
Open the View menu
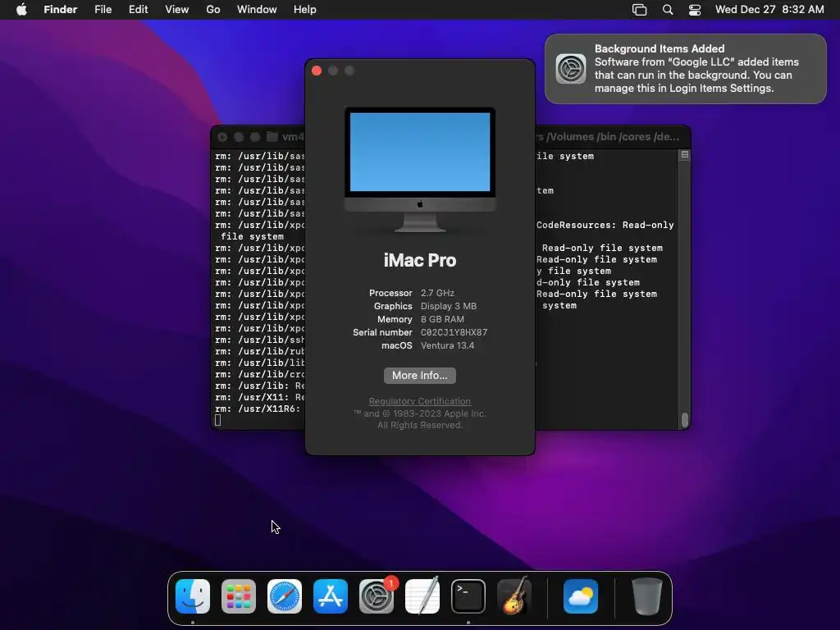177,10
